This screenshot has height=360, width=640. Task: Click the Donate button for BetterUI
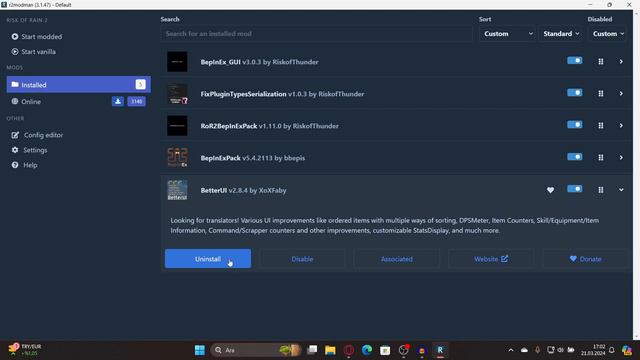coord(585,259)
